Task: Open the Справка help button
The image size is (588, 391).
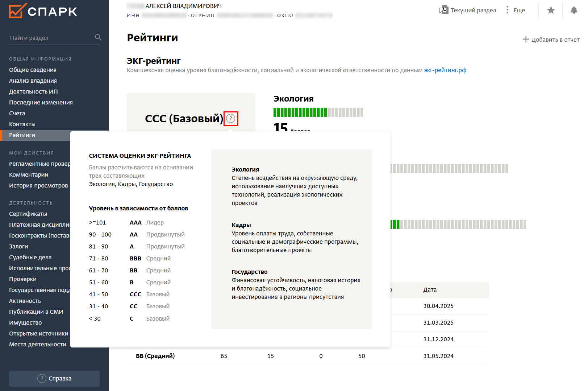Action: [x=54, y=378]
